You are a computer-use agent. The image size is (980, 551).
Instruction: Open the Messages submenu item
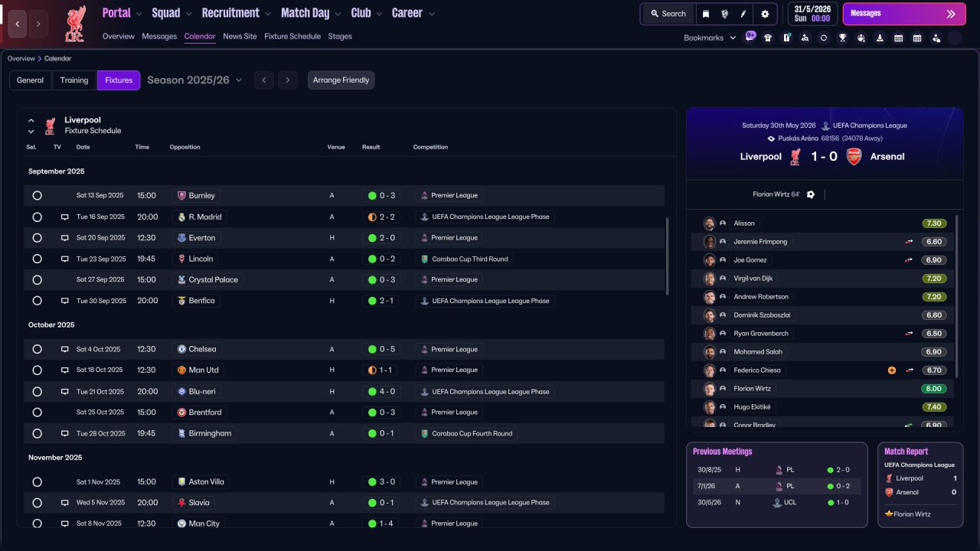point(159,36)
